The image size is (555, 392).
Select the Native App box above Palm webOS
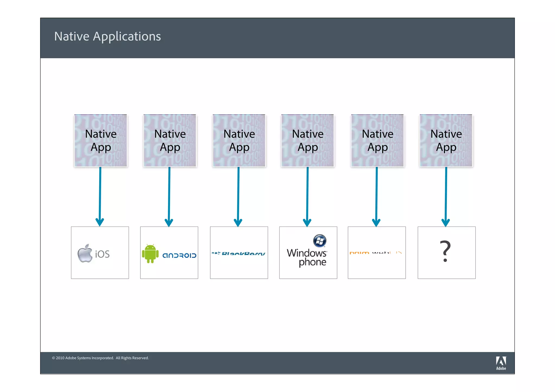coord(377,141)
